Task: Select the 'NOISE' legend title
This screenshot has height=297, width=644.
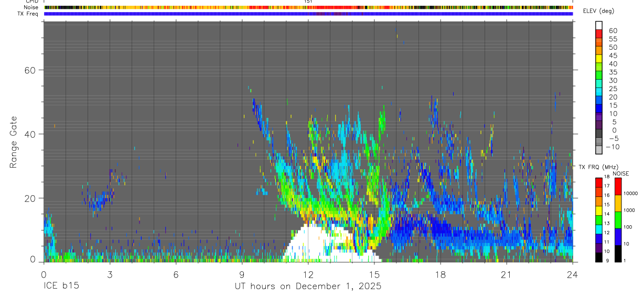Action: (x=620, y=173)
